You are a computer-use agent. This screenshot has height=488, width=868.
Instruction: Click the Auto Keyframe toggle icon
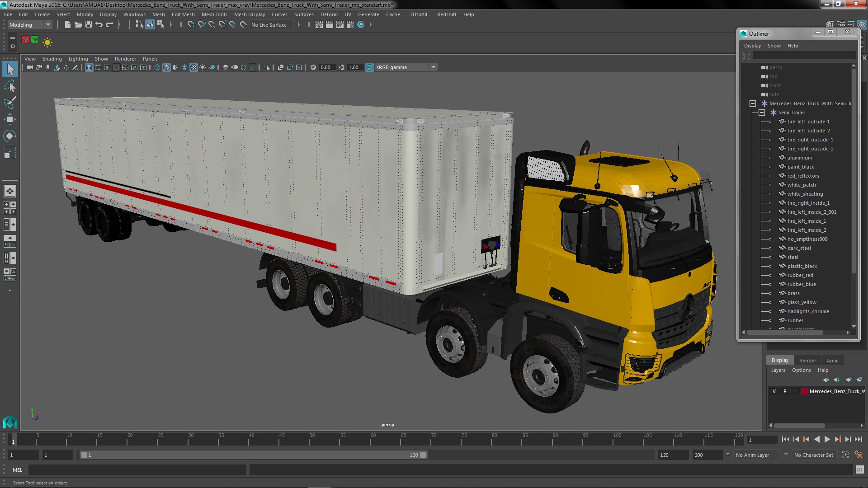(x=845, y=455)
